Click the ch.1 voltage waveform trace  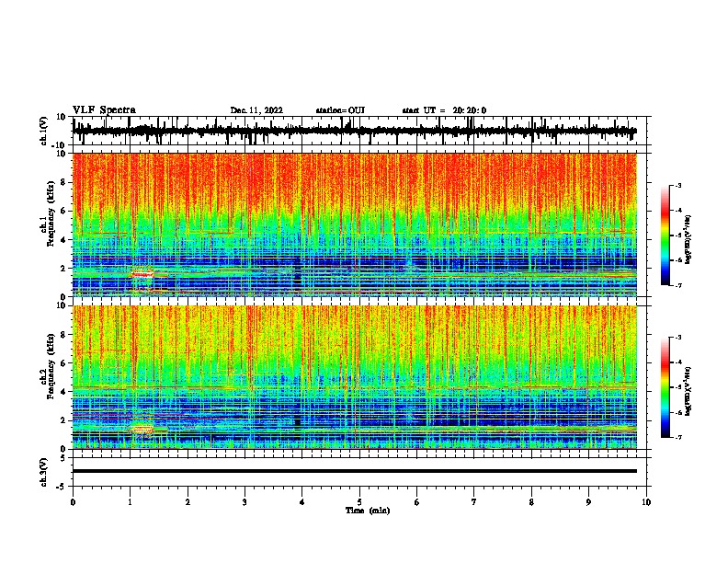click(x=354, y=131)
